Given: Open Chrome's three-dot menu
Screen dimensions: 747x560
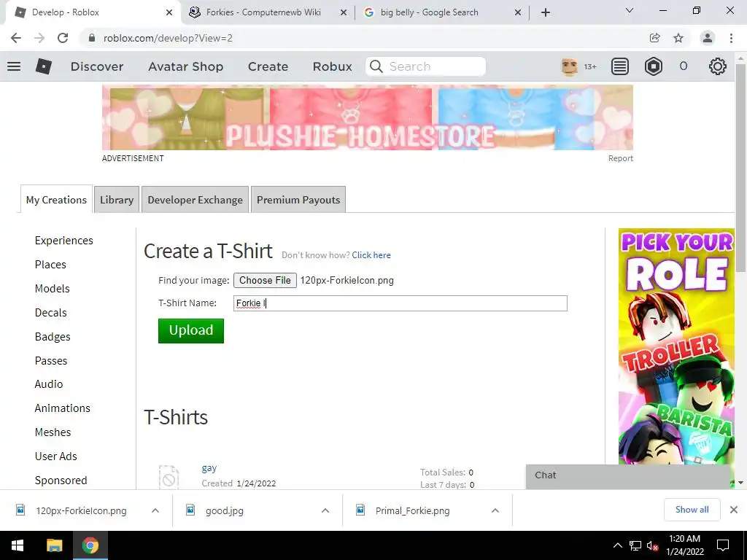Looking at the screenshot, I should point(731,38).
